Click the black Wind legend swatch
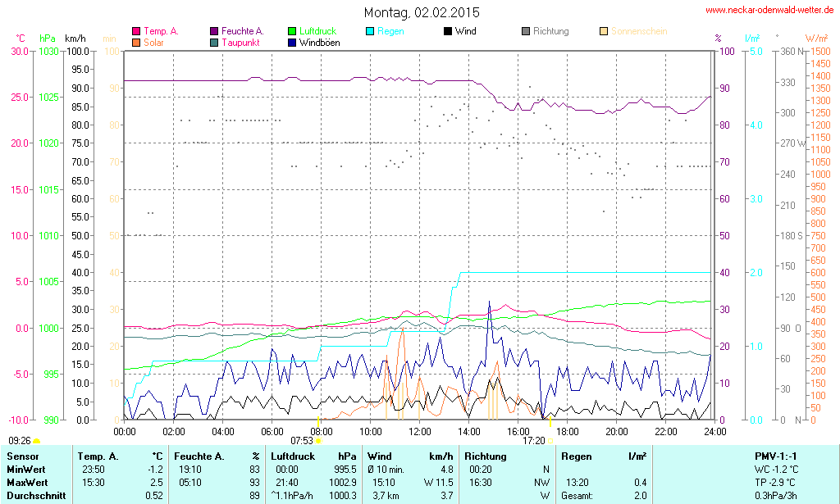 click(448, 31)
